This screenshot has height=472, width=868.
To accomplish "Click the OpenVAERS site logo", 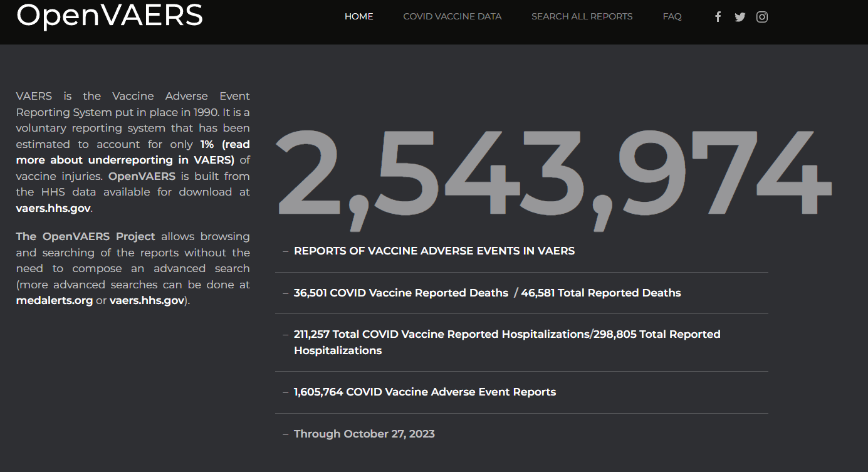I will pos(110,15).
